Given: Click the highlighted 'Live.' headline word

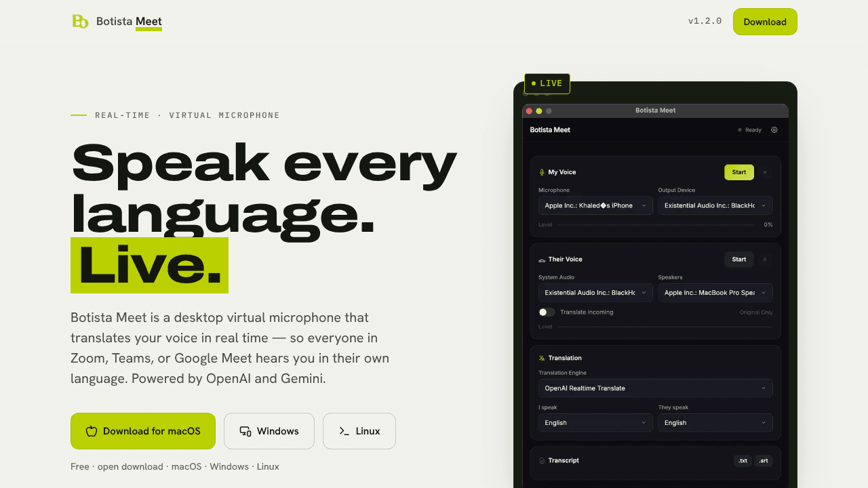Looking at the screenshot, I should coord(150,266).
